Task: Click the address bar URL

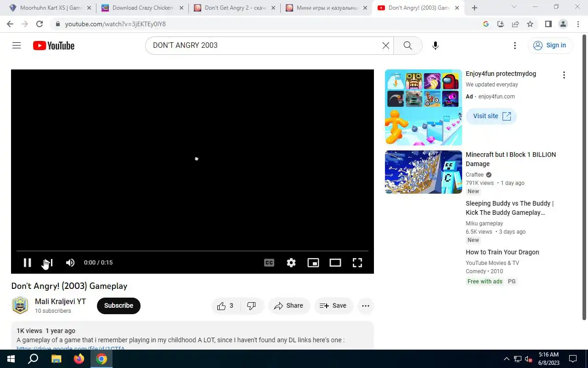Action: click(x=115, y=24)
